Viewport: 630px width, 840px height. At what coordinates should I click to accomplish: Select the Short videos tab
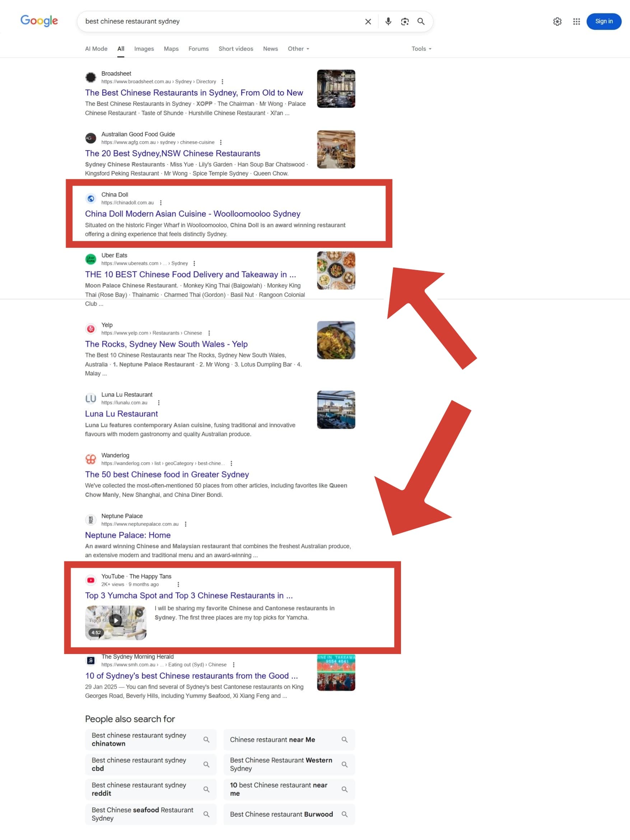(x=236, y=49)
